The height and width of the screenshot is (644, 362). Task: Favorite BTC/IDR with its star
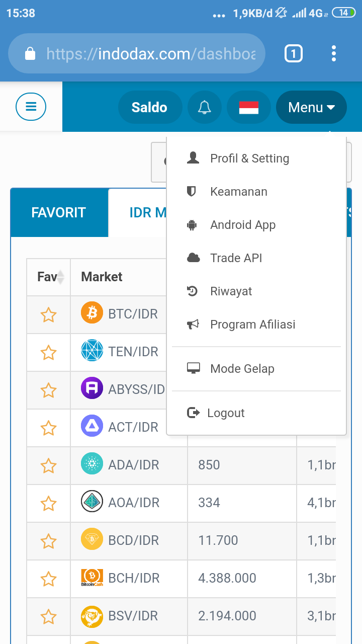pyautogui.click(x=48, y=315)
